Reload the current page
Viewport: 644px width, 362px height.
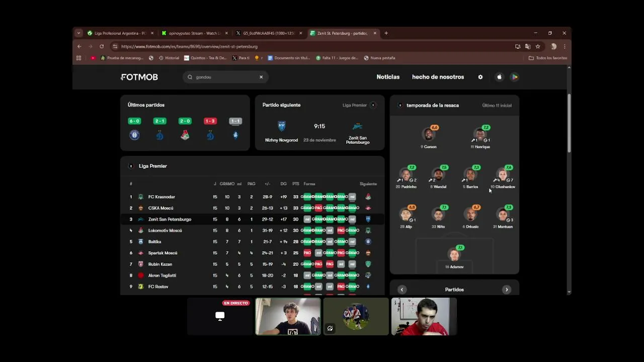(102, 46)
